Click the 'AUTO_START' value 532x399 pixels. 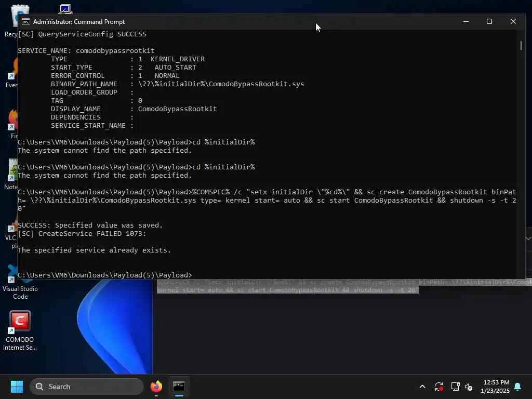176,67
